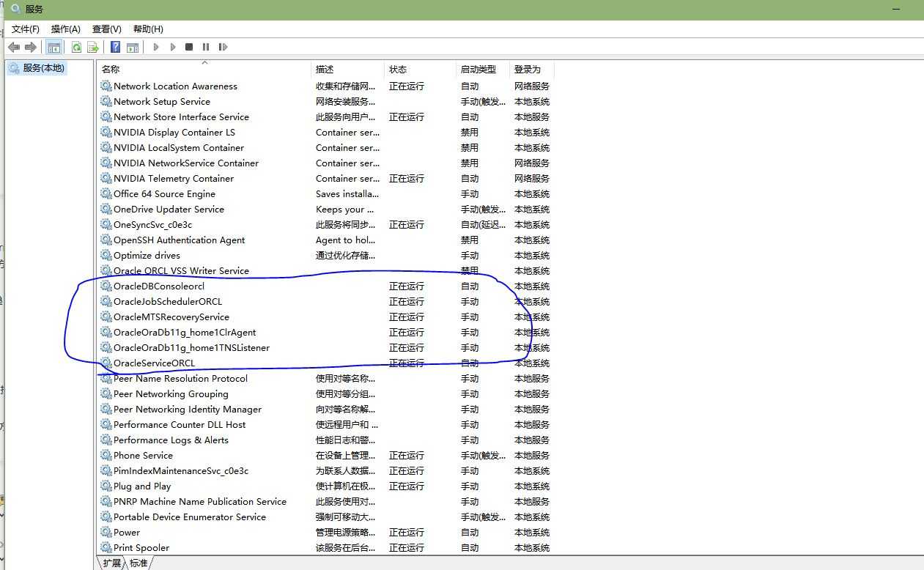Viewport: 924px width, 570px height.
Task: Click the gear icon beside Office 64 Source Engine
Action: (x=106, y=193)
